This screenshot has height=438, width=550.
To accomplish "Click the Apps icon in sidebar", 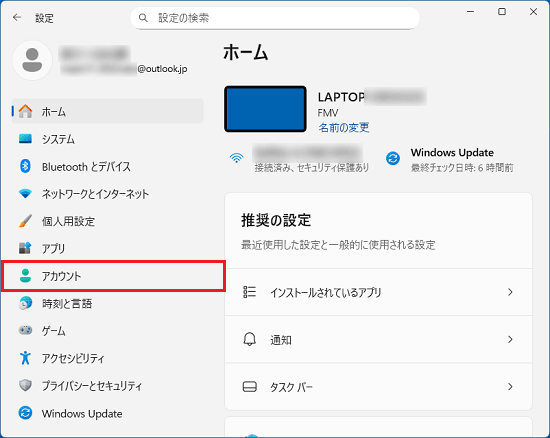I will pos(25,248).
